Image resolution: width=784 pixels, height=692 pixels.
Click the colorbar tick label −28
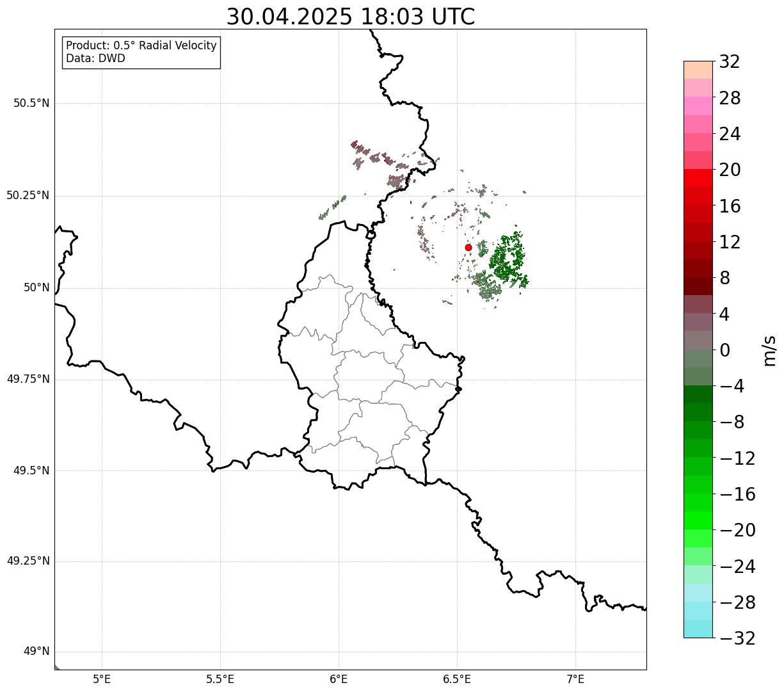point(737,602)
